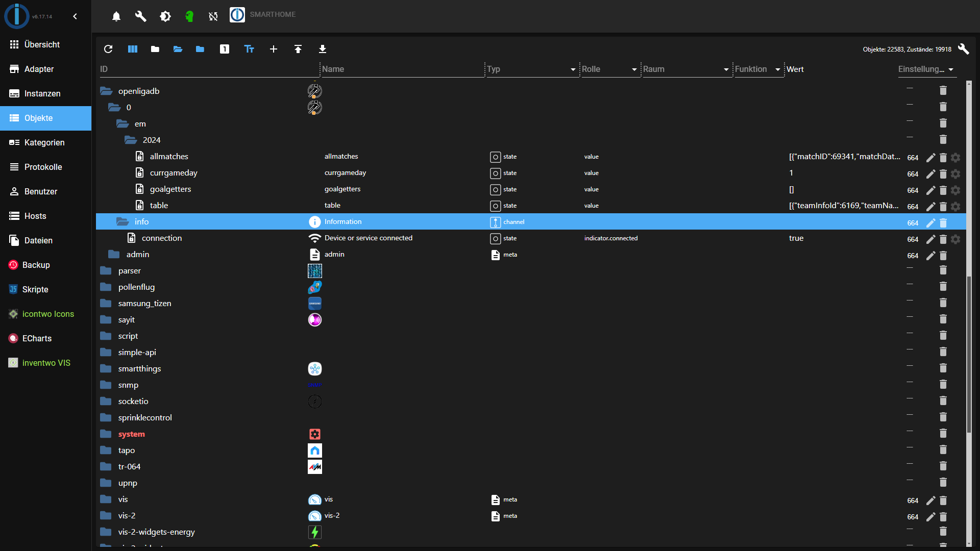Open Backup tab in sidebar
Screen dimensions: 980x551
[x=45, y=265]
